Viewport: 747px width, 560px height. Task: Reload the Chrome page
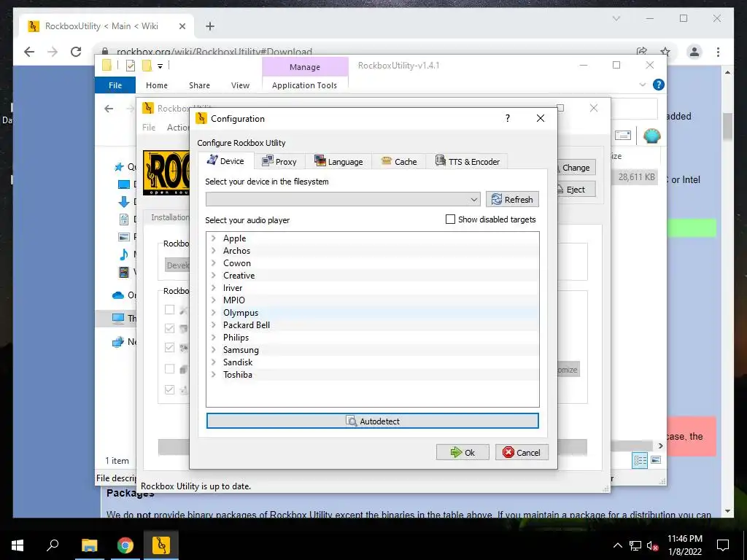click(76, 52)
